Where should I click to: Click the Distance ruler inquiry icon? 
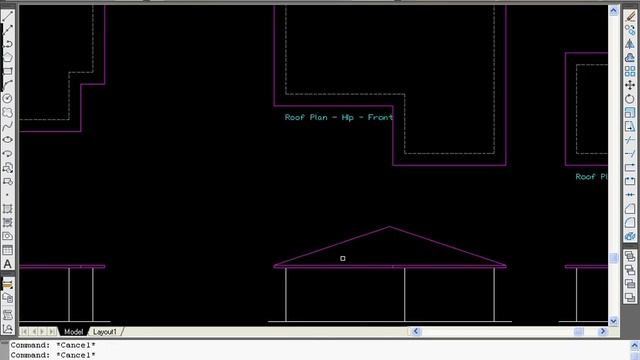(7, 285)
